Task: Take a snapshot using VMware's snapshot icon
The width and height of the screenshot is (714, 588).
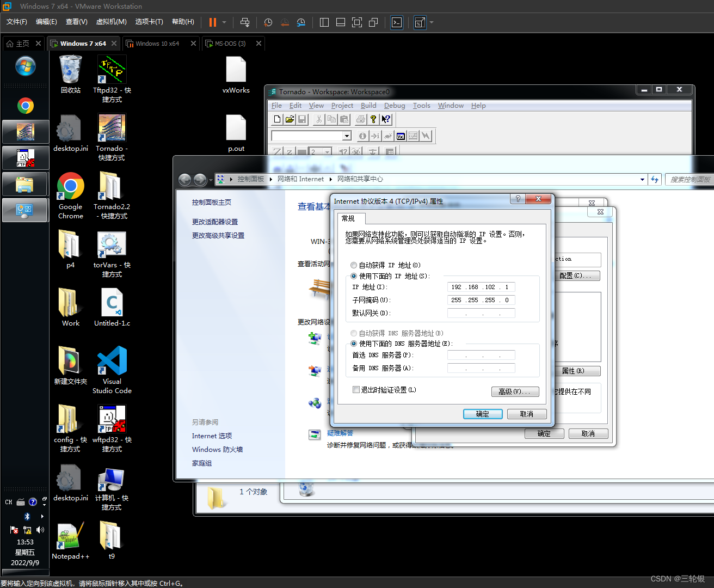Action: pyautogui.click(x=268, y=22)
